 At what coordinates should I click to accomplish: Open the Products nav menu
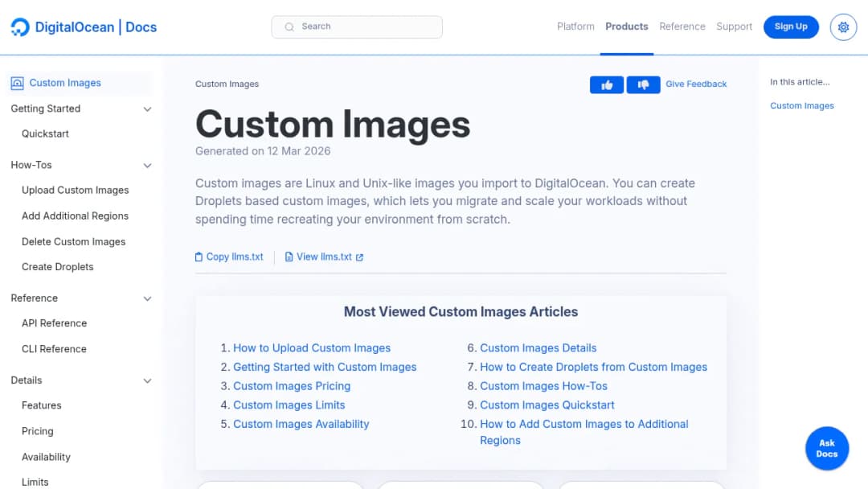tap(627, 27)
